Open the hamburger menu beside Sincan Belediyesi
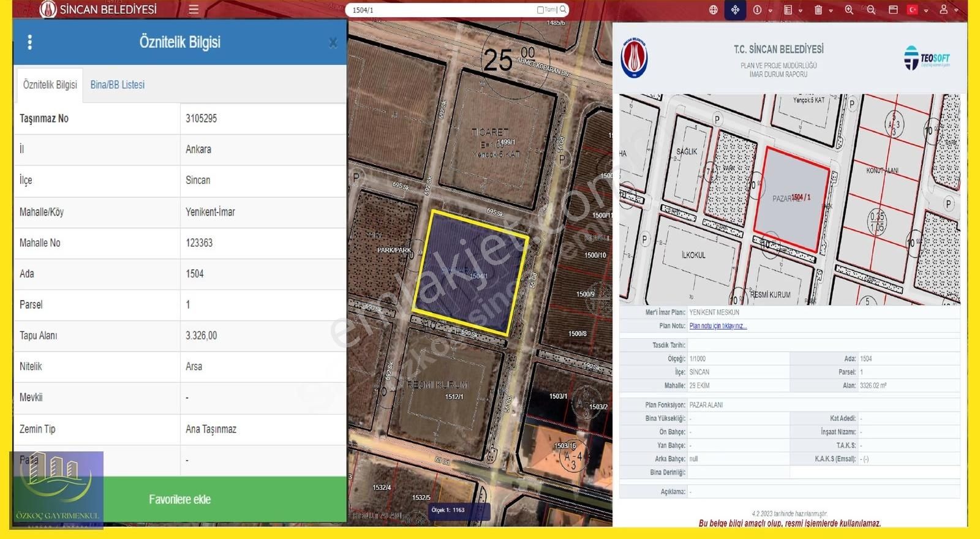The height and width of the screenshot is (539, 980). 194,10
